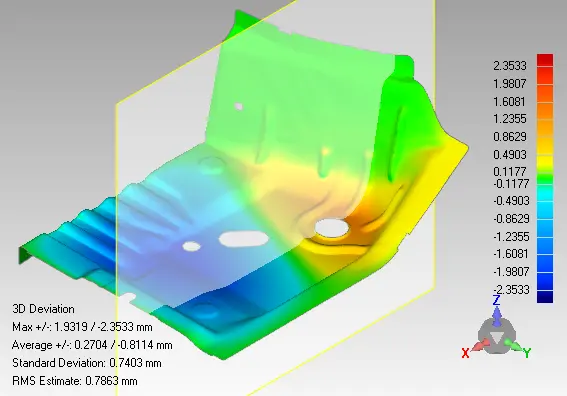This screenshot has height=396, width=567.
Task: Pick the large round hole in orange region
Action: click(332, 228)
